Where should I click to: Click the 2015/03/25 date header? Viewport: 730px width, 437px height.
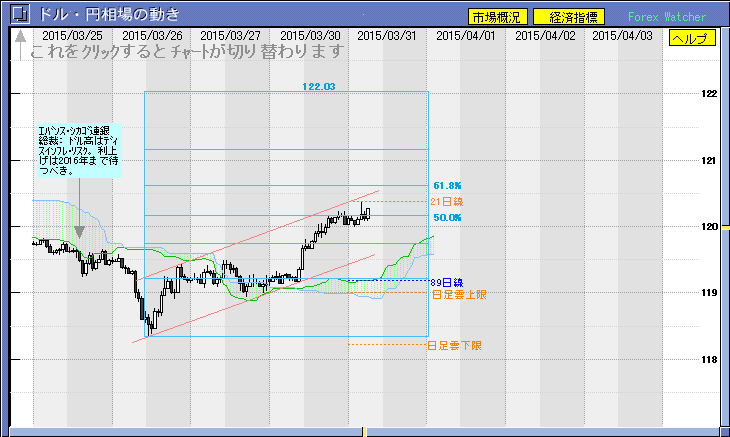point(72,36)
